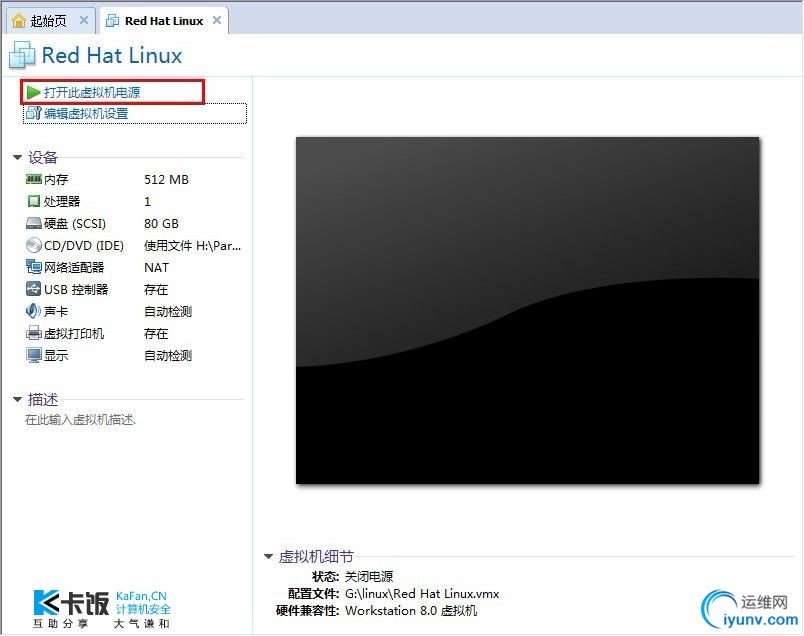Click the network adapter (网络适配器) icon

(34, 267)
